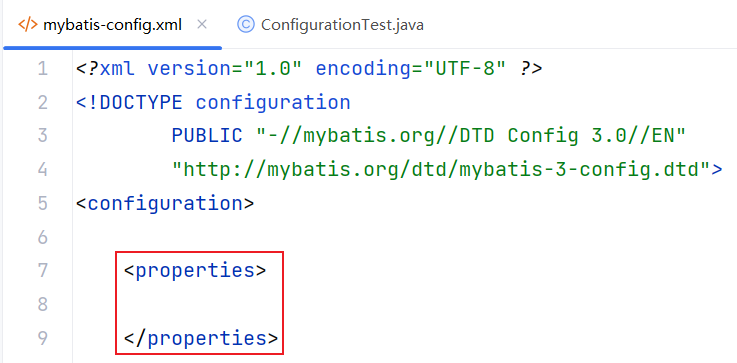Click line number 5 in the gutter

click(x=43, y=204)
